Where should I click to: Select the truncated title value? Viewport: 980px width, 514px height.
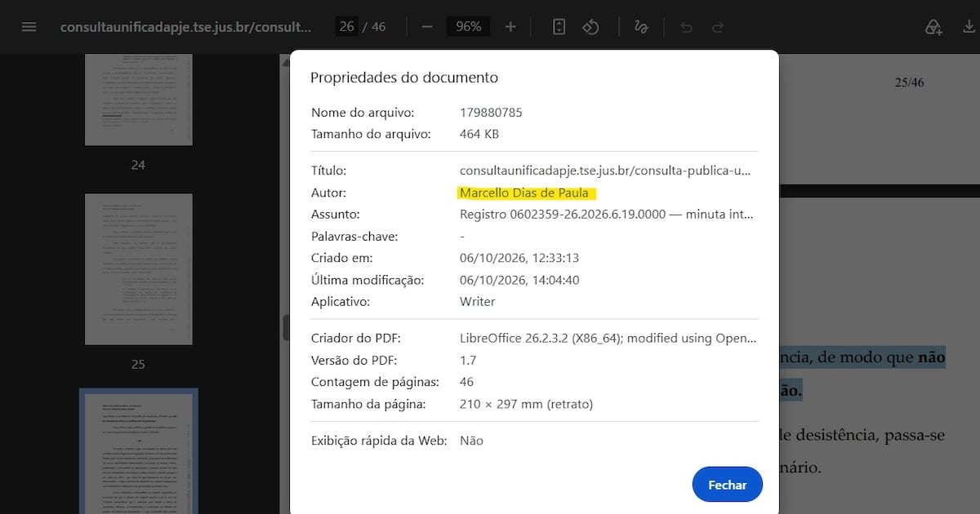(604, 171)
